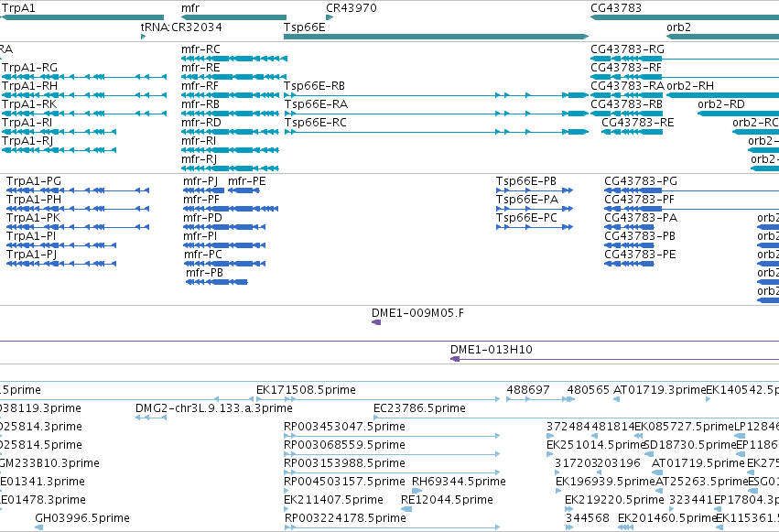
Task: Click the CG43783 gene label
Action: [x=615, y=8]
